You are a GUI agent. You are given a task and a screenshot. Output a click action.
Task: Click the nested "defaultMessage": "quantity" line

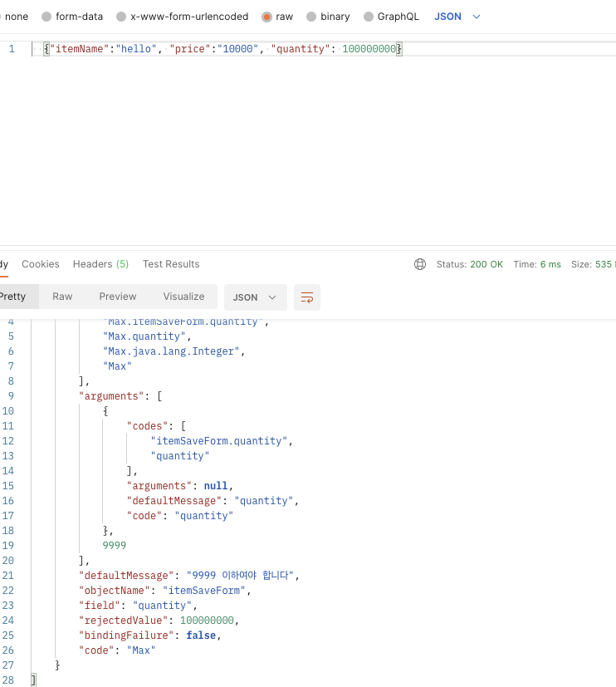pyautogui.click(x=213, y=501)
